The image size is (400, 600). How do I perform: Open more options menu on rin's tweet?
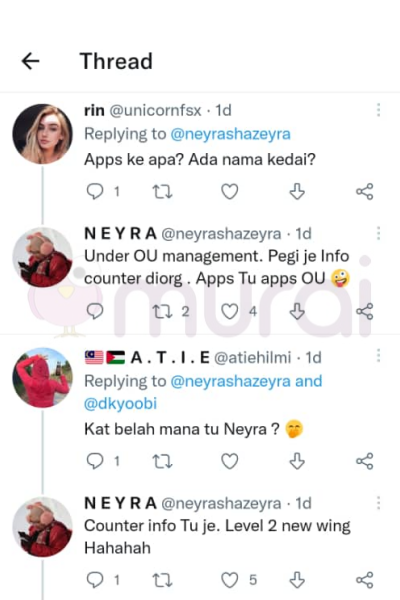378,110
